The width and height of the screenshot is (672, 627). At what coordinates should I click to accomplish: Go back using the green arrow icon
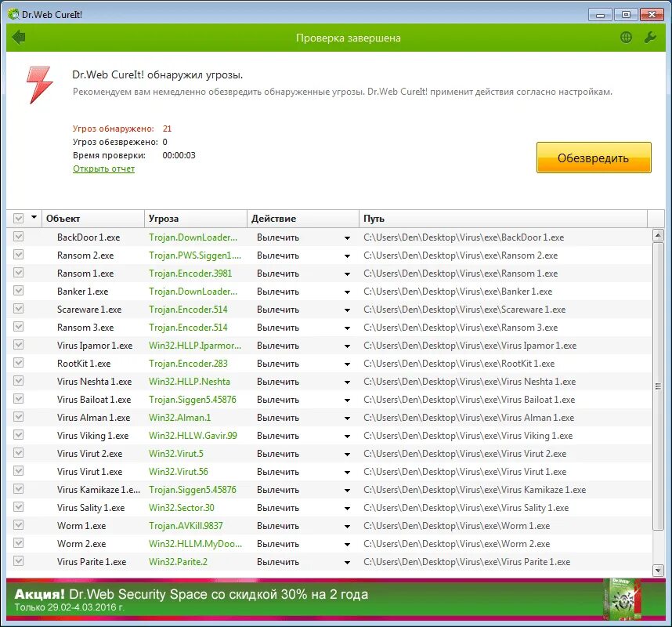point(19,38)
